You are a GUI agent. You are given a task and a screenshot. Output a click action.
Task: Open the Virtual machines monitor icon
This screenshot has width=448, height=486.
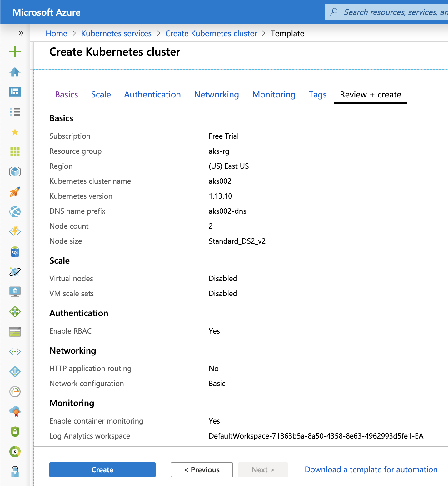click(x=15, y=291)
